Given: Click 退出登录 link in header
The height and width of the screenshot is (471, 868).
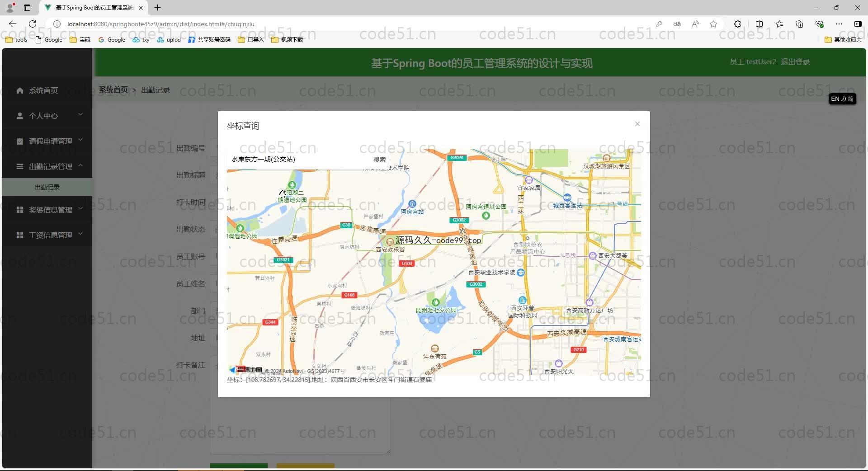Looking at the screenshot, I should coord(795,62).
